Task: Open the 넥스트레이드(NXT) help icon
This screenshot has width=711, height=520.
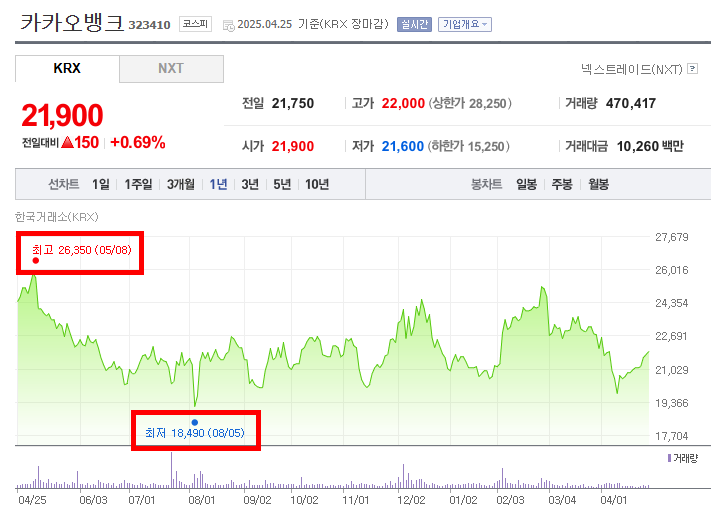Action: coord(692,69)
